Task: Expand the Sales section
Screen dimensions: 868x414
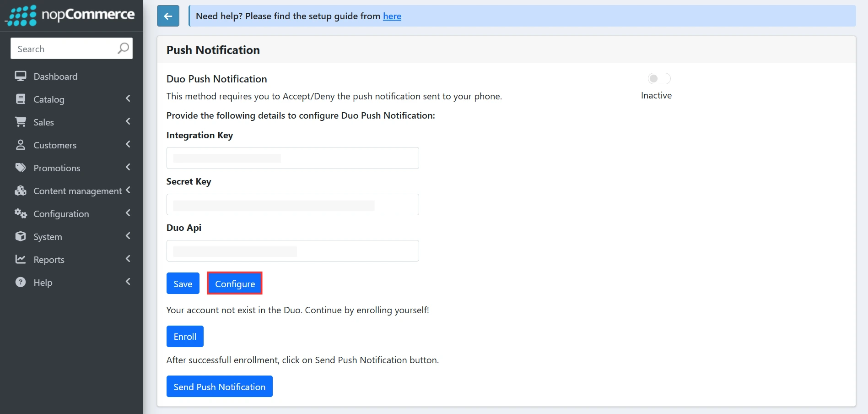Action: point(127,121)
